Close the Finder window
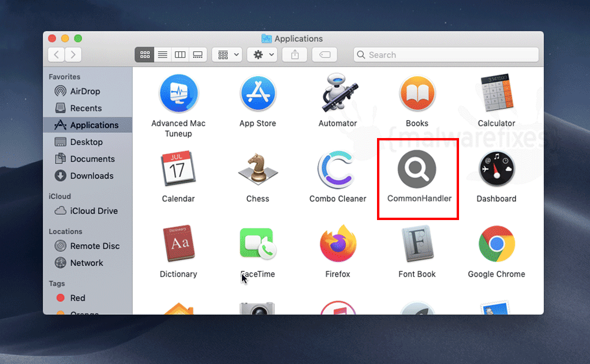Screen dimensions: 590x364 click(x=53, y=38)
